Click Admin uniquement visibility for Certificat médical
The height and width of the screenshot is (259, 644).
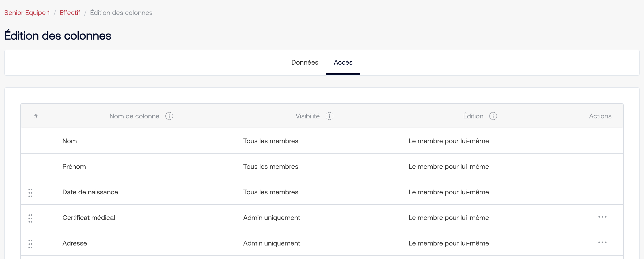click(x=271, y=218)
